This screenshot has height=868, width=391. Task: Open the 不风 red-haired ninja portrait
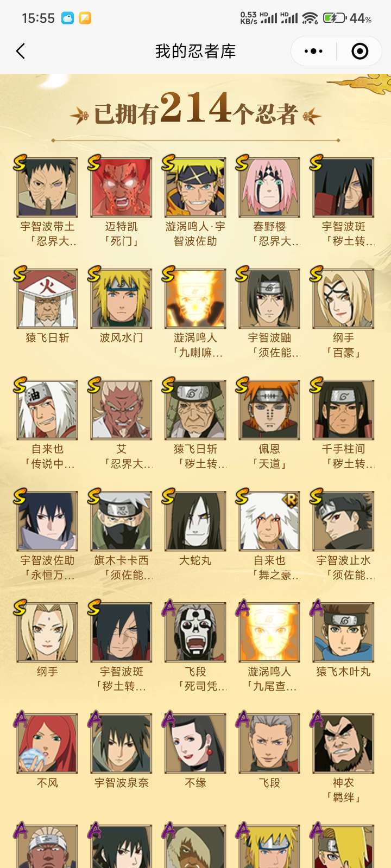[47, 743]
